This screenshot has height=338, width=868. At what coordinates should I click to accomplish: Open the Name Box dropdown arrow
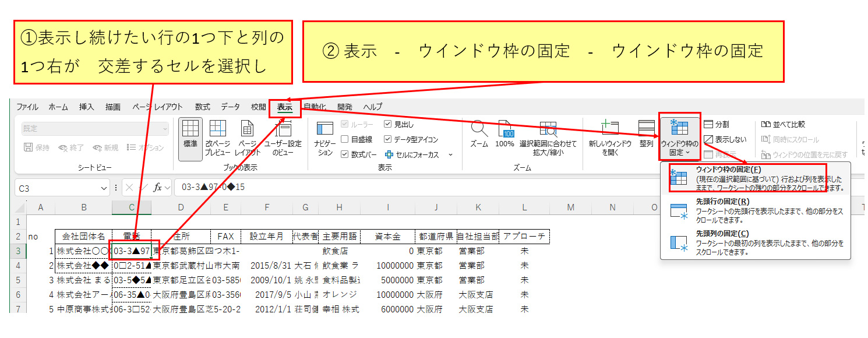point(104,188)
